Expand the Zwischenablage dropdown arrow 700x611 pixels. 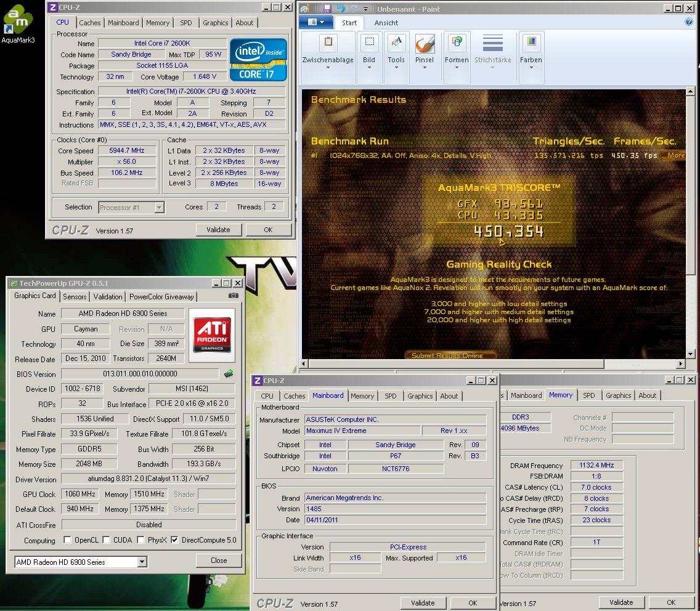pyautogui.click(x=328, y=68)
